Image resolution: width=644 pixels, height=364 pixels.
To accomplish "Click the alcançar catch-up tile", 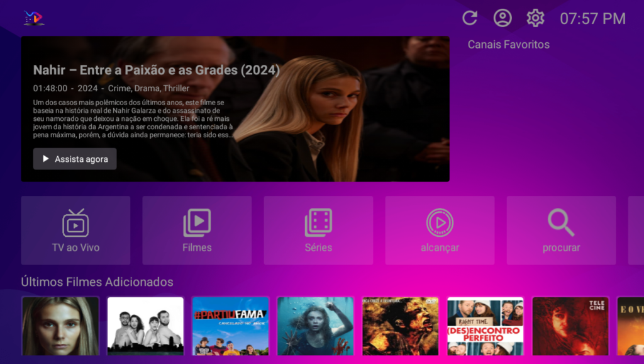I will (440, 230).
